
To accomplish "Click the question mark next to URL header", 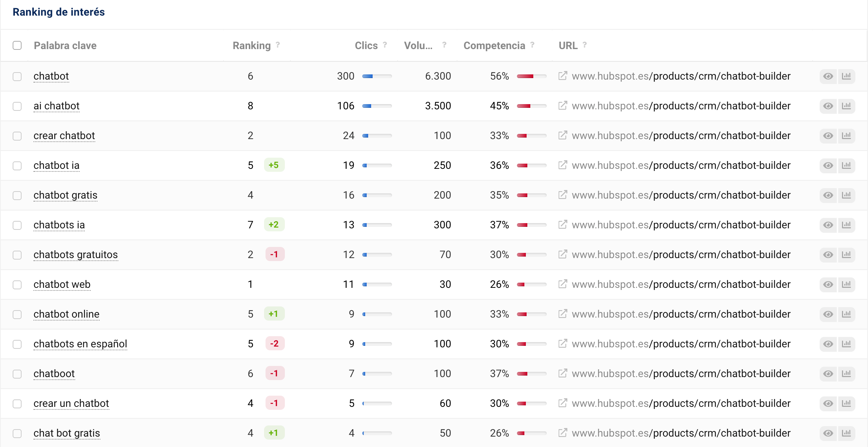I will tap(585, 45).
